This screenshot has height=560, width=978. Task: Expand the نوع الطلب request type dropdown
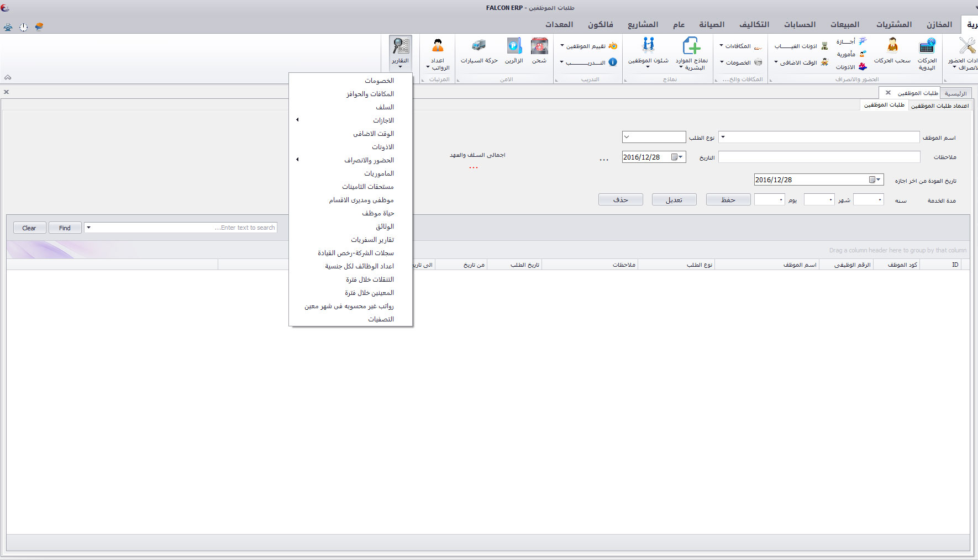(x=627, y=137)
